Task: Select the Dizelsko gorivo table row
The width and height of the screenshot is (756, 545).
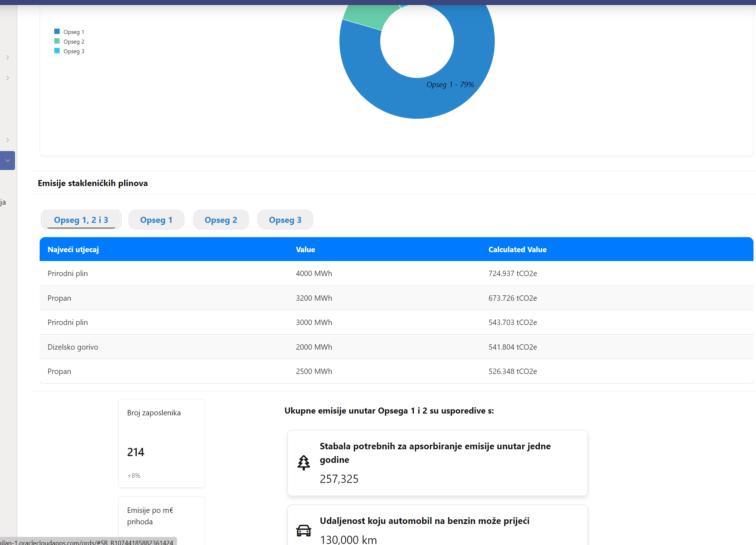Action: pyautogui.click(x=73, y=347)
